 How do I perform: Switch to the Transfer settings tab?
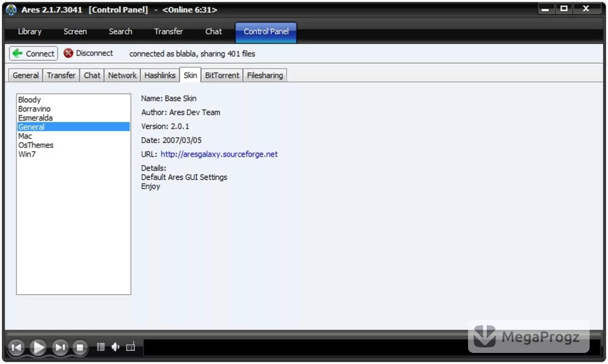61,75
